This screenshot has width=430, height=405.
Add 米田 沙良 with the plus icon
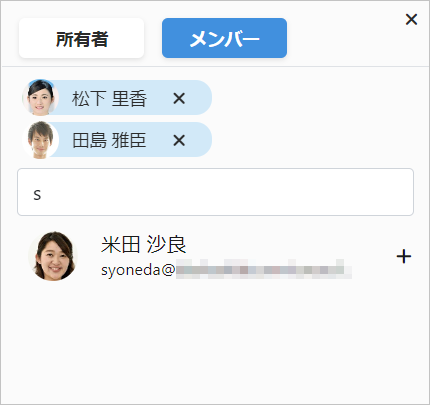404,256
